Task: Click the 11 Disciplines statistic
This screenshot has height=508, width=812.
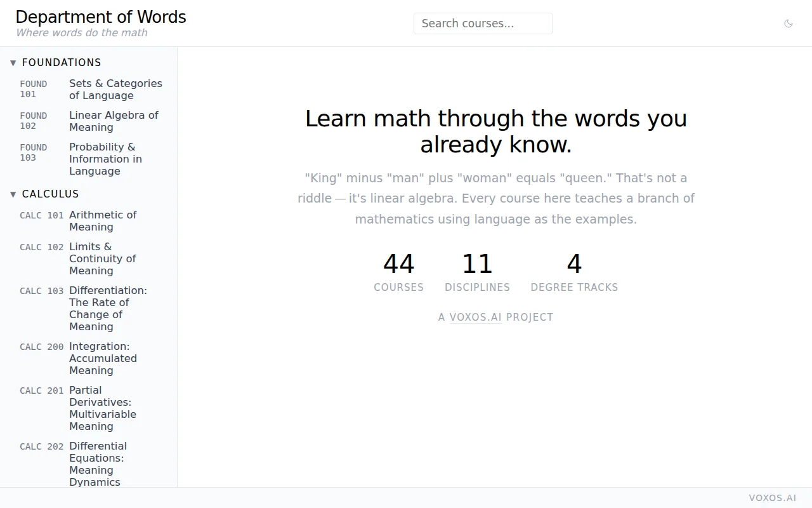Action: pos(477,272)
